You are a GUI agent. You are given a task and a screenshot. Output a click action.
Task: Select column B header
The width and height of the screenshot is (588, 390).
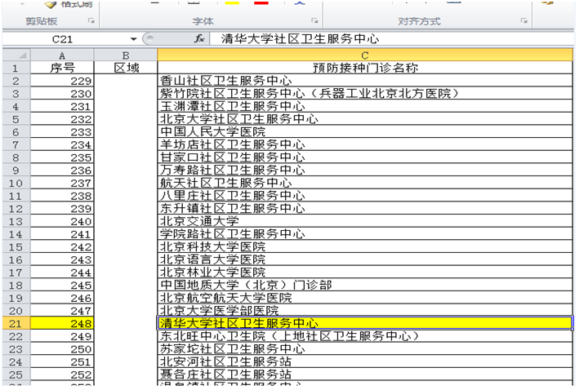tap(126, 55)
